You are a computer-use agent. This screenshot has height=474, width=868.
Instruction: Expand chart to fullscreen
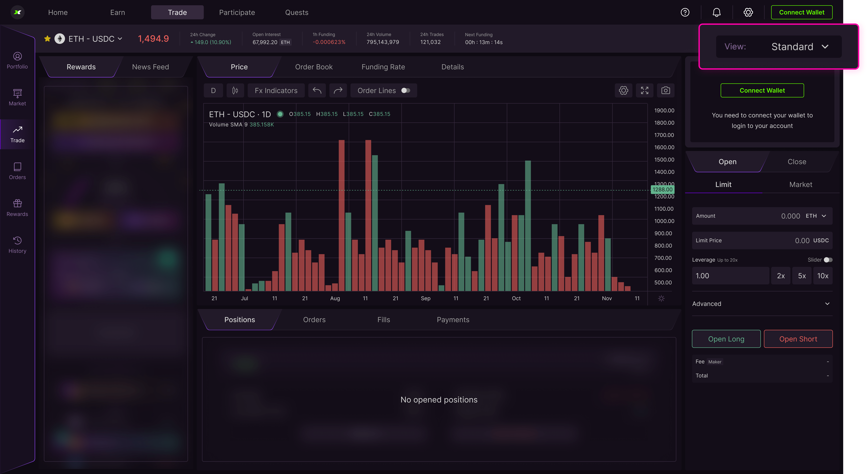tap(645, 91)
